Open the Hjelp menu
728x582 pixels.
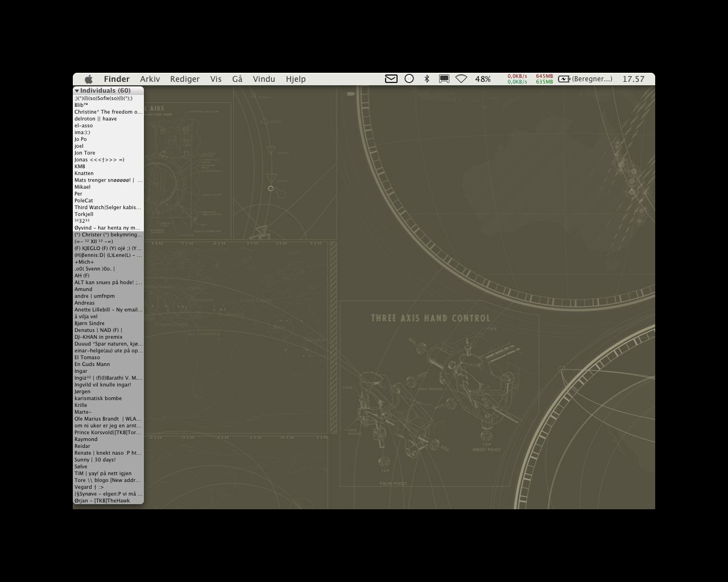(x=296, y=79)
